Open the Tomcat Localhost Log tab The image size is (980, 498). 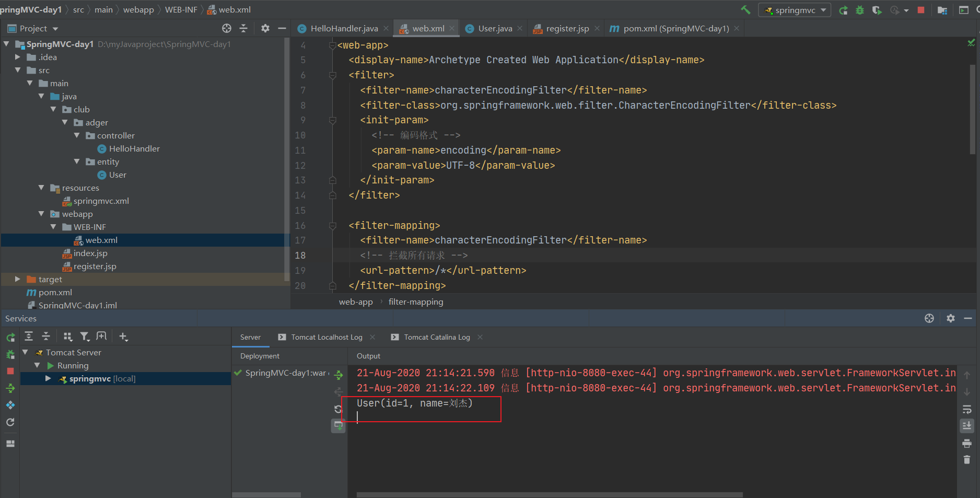tap(326, 337)
